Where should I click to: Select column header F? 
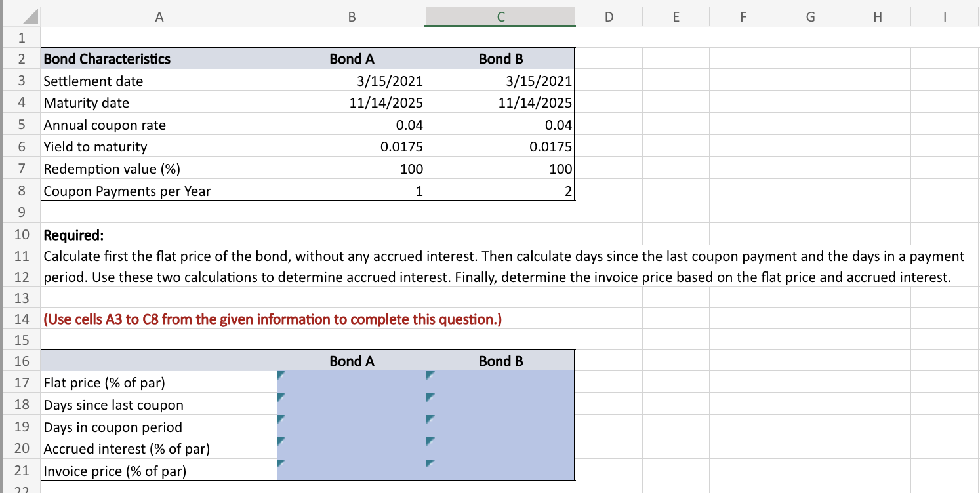(x=743, y=16)
